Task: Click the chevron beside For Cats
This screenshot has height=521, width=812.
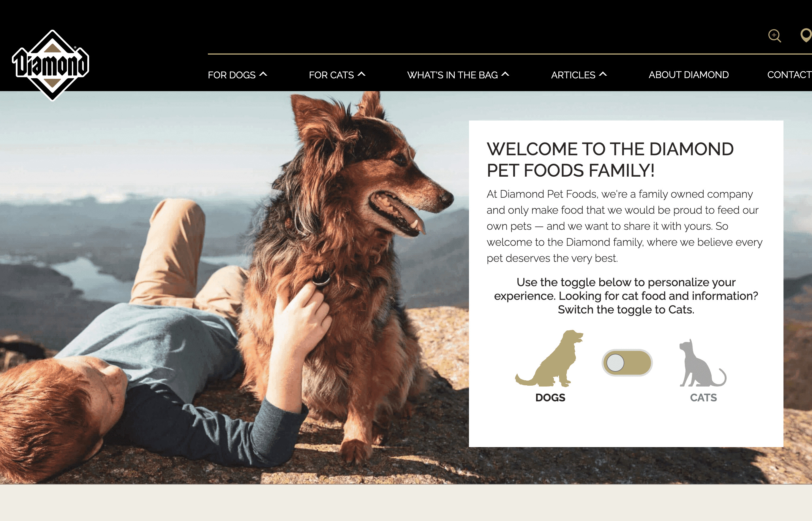Action: (361, 74)
